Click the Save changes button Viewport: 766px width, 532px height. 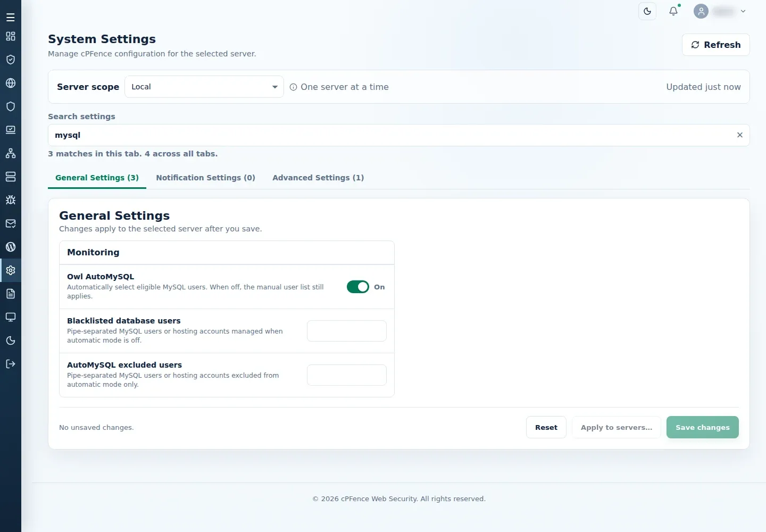pos(702,427)
